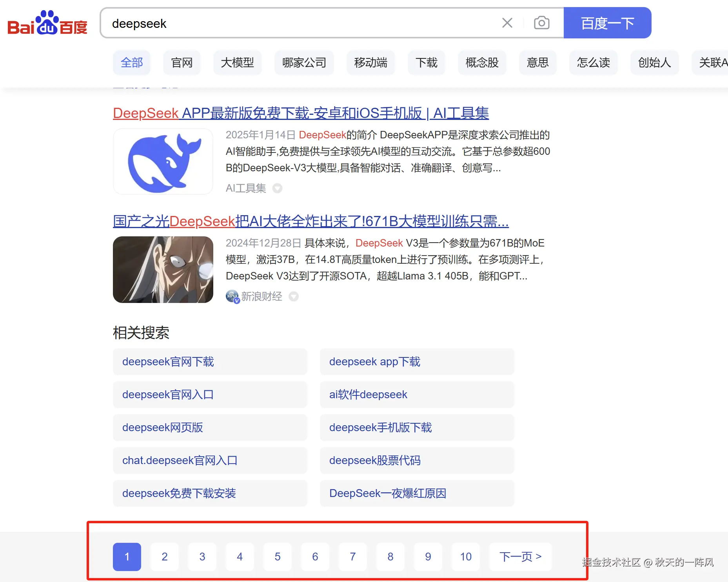Click the 相关搜索 heading
The height and width of the screenshot is (582, 728).
point(141,333)
